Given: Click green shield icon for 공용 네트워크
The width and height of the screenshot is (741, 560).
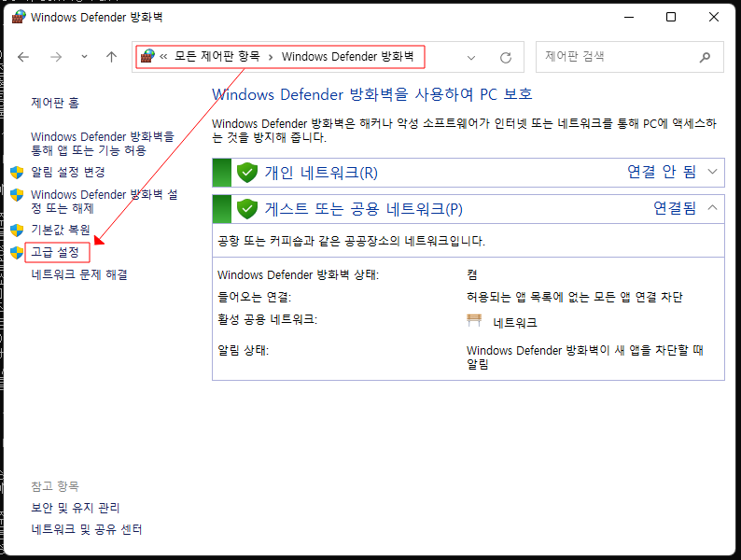Looking at the screenshot, I should [246, 209].
